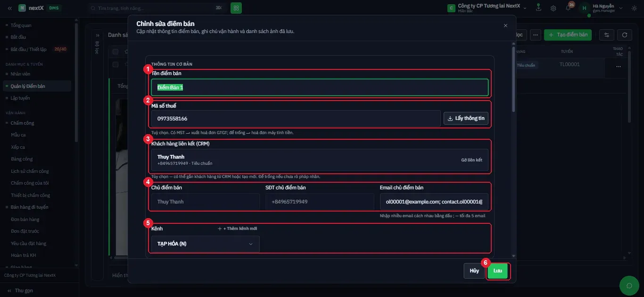Viewport: 644px width, 297px height.
Task: Open notifications bell with badge 26
Action: click(568, 8)
